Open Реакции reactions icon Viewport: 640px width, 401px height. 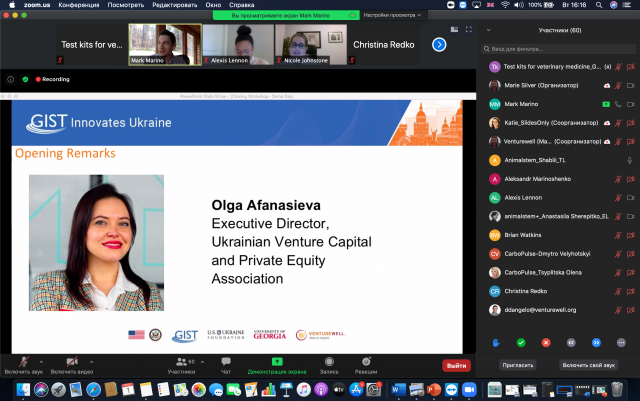coord(366,361)
